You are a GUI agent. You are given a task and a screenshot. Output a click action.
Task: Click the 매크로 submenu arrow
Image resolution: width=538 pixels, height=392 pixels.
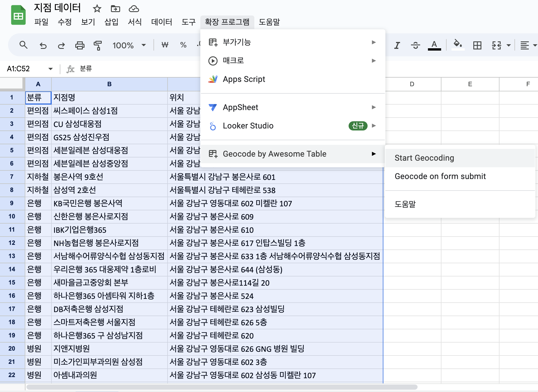point(374,61)
